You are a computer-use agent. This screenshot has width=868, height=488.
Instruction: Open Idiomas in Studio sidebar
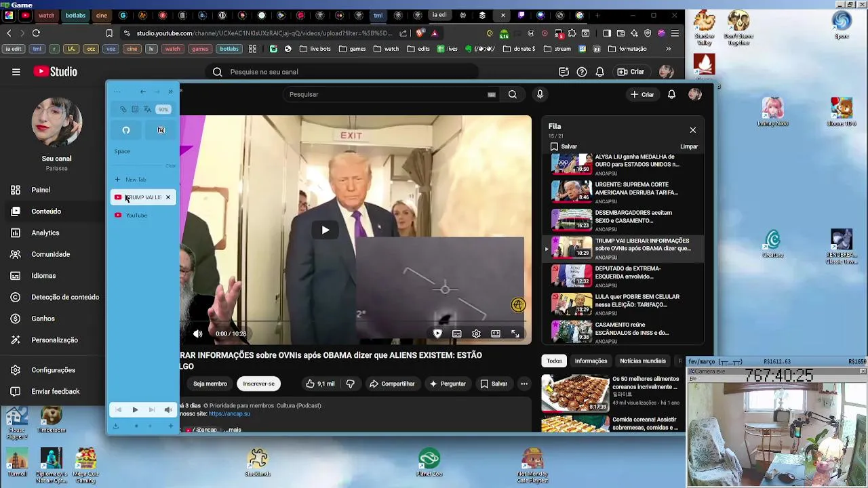(x=53, y=276)
